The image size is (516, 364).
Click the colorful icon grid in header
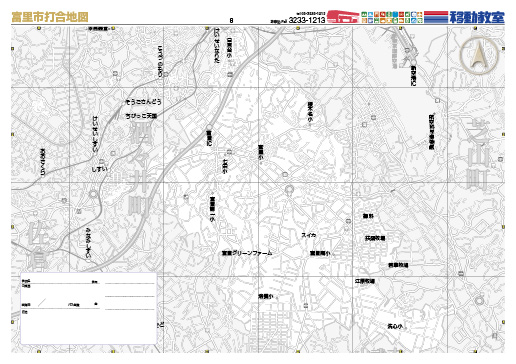(392, 17)
